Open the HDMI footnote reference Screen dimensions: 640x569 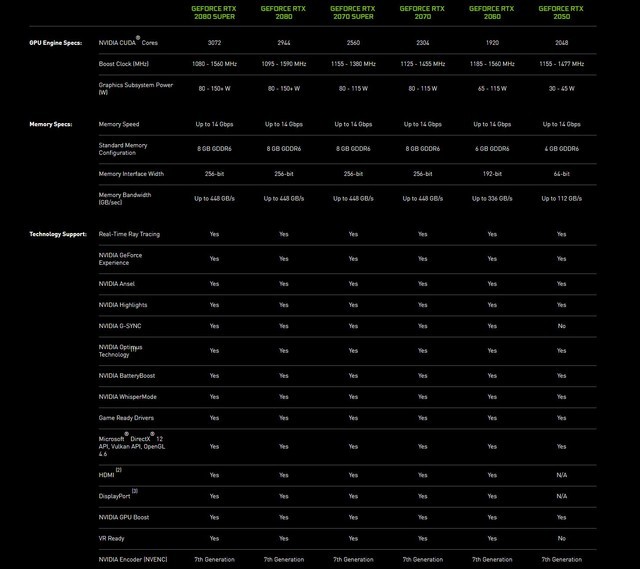119,470
